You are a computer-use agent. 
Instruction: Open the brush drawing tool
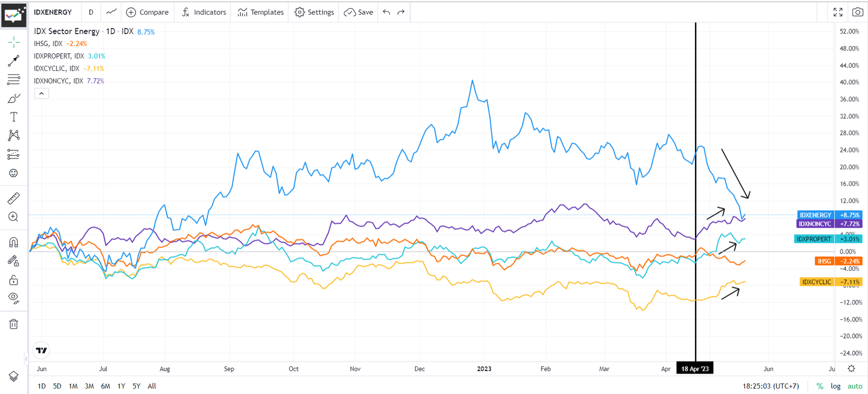14,98
